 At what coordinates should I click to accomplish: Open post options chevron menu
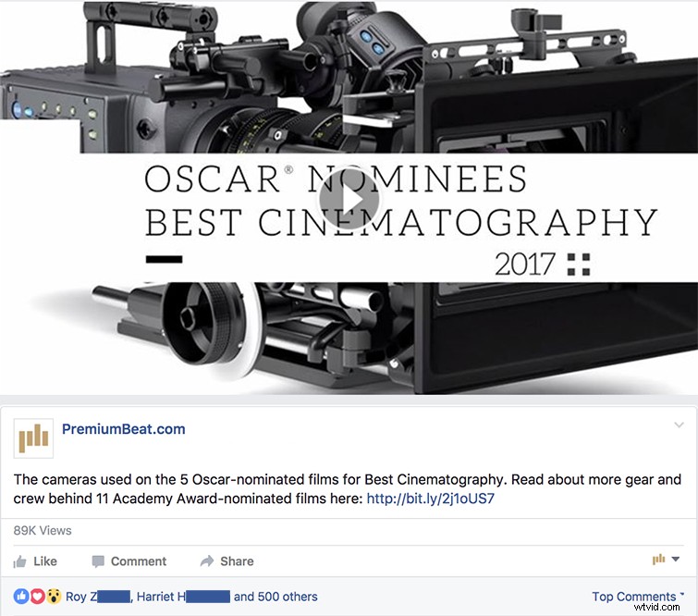tap(679, 425)
